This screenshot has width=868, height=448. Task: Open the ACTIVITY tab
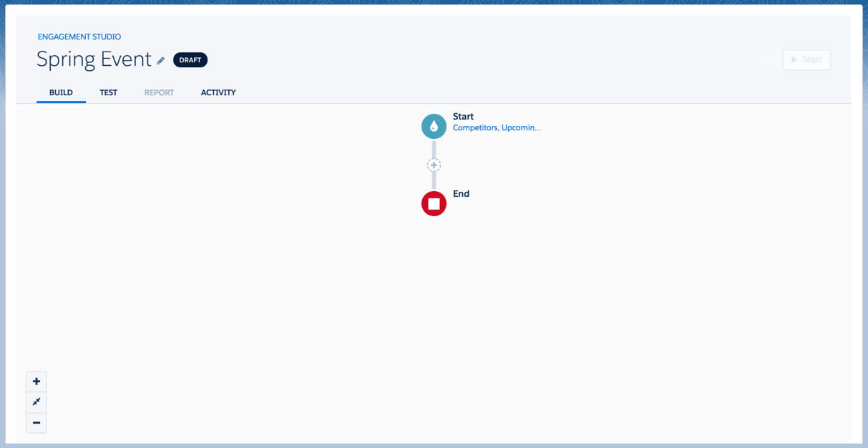pos(218,92)
